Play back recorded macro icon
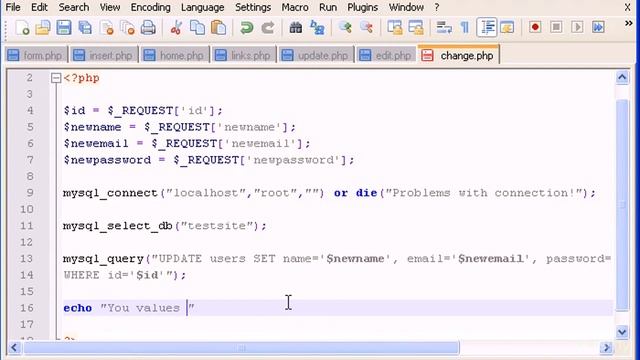Viewport: 640px width, 360px height. pyautogui.click(x=577, y=28)
